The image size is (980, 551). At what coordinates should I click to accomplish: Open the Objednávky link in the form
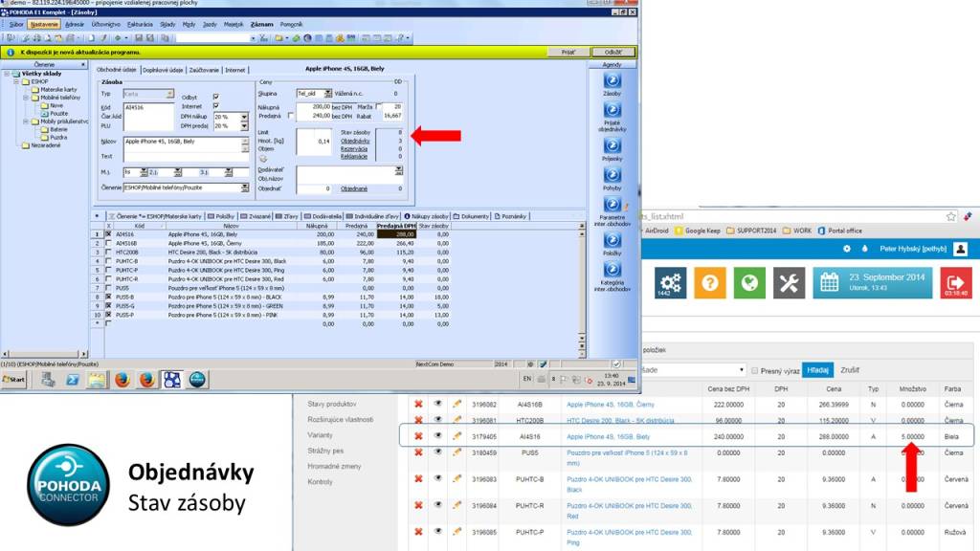355,142
